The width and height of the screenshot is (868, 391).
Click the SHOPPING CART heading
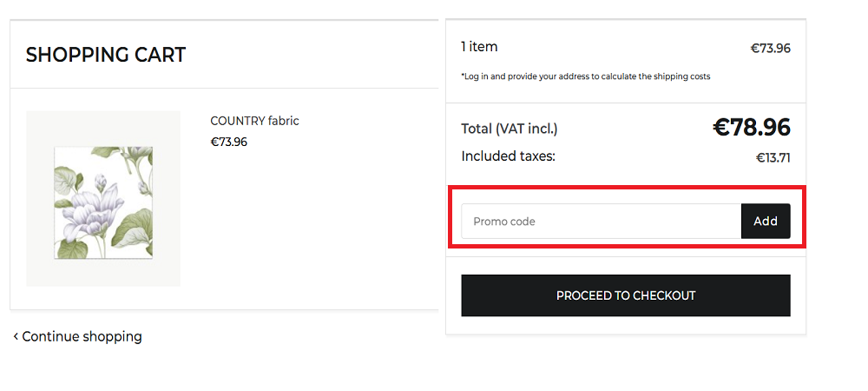pos(106,55)
